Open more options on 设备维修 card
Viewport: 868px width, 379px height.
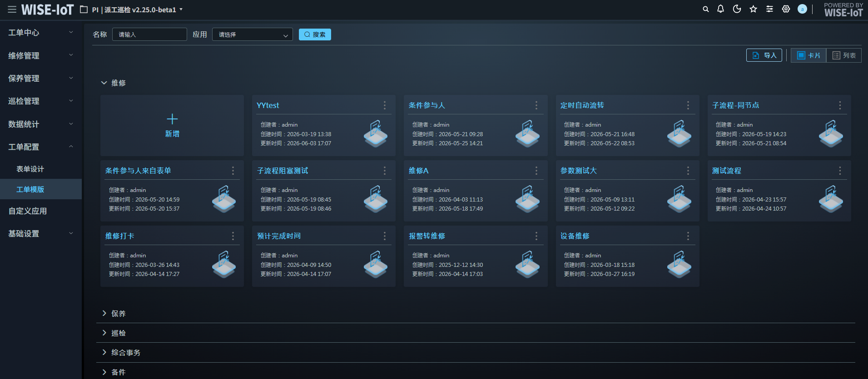point(688,236)
